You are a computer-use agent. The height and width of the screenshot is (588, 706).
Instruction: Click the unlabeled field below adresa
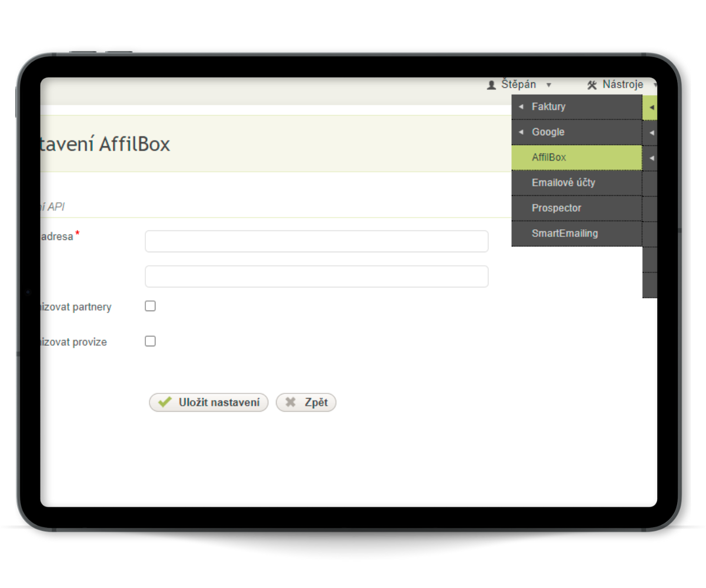click(317, 276)
